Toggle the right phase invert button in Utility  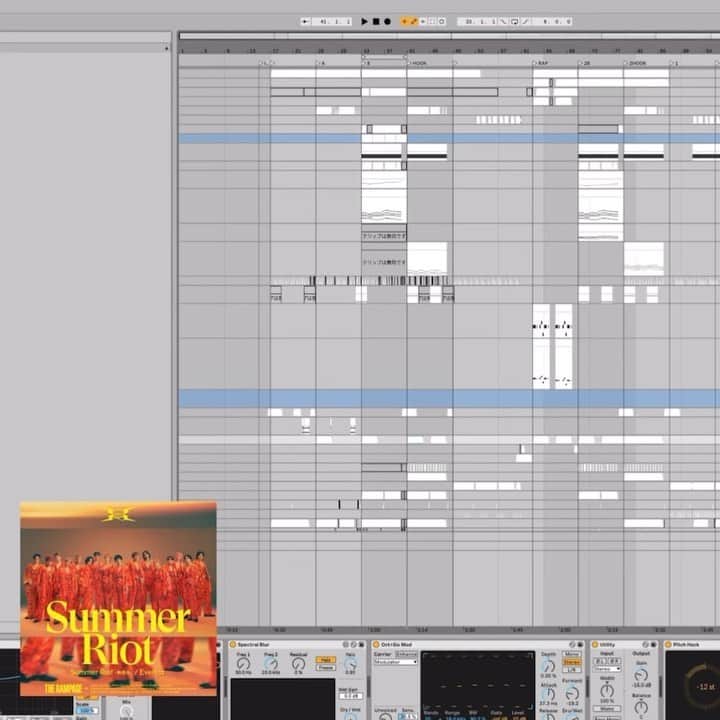[x=614, y=661]
